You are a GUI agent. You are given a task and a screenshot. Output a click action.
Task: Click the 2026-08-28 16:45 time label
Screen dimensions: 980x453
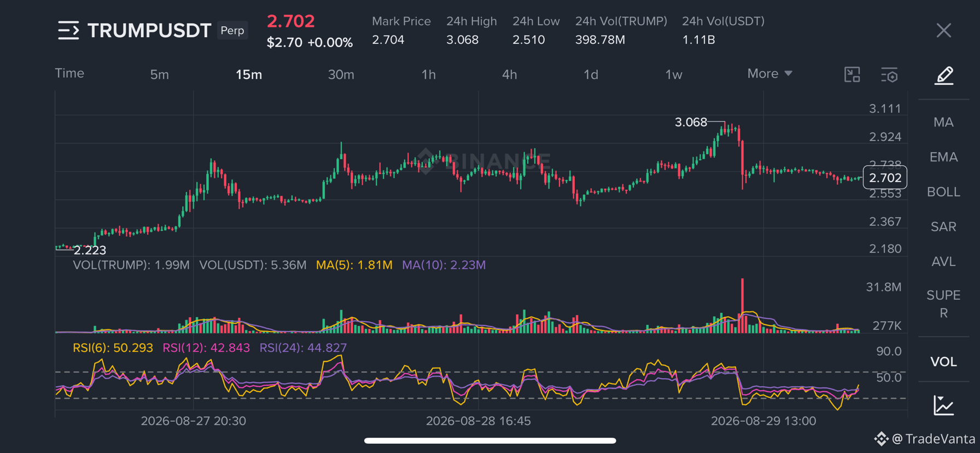click(x=479, y=421)
